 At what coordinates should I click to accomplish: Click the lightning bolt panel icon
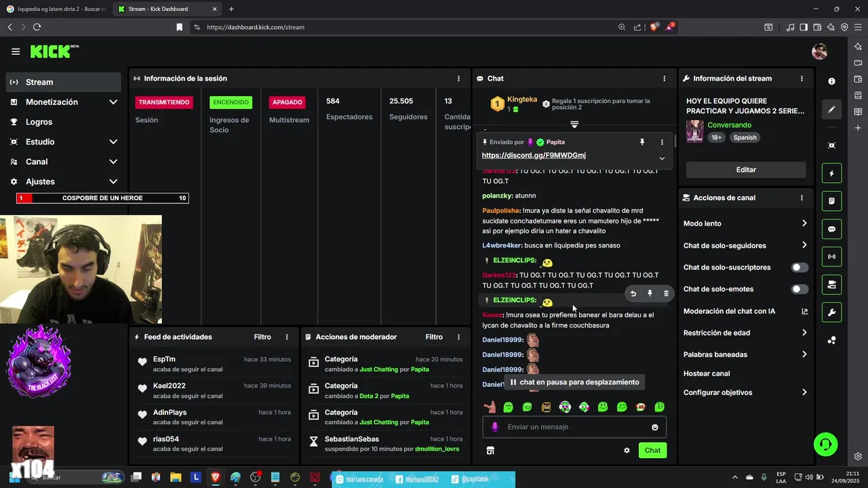point(831,173)
